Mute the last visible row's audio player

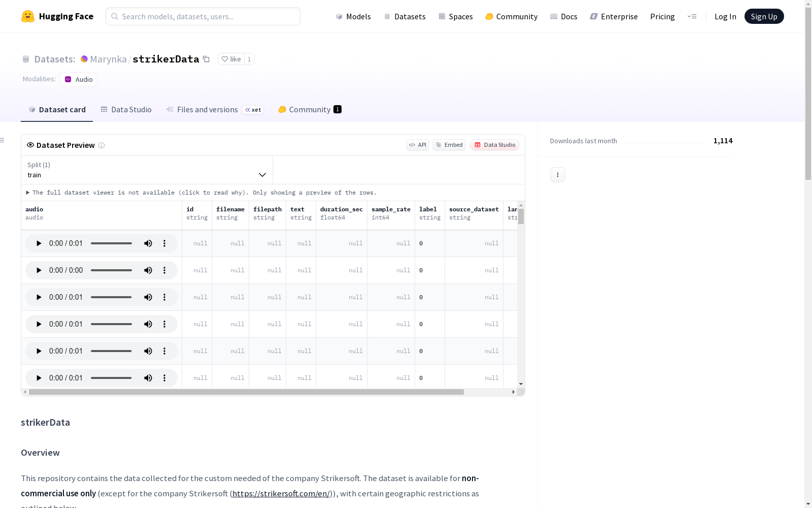click(148, 378)
